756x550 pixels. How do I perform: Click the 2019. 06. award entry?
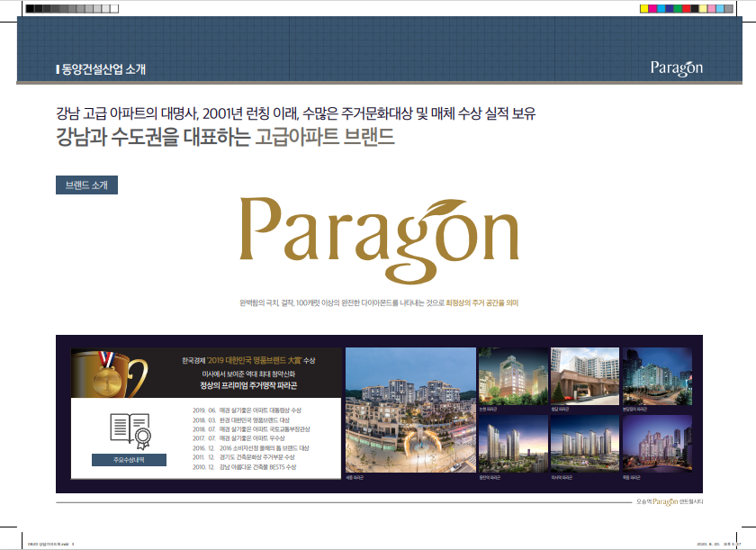(x=247, y=410)
